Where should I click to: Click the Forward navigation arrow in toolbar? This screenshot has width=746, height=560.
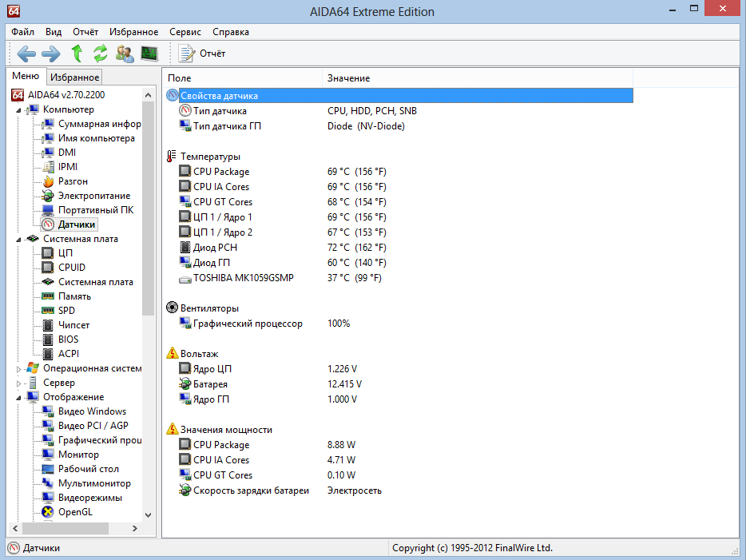coord(51,54)
